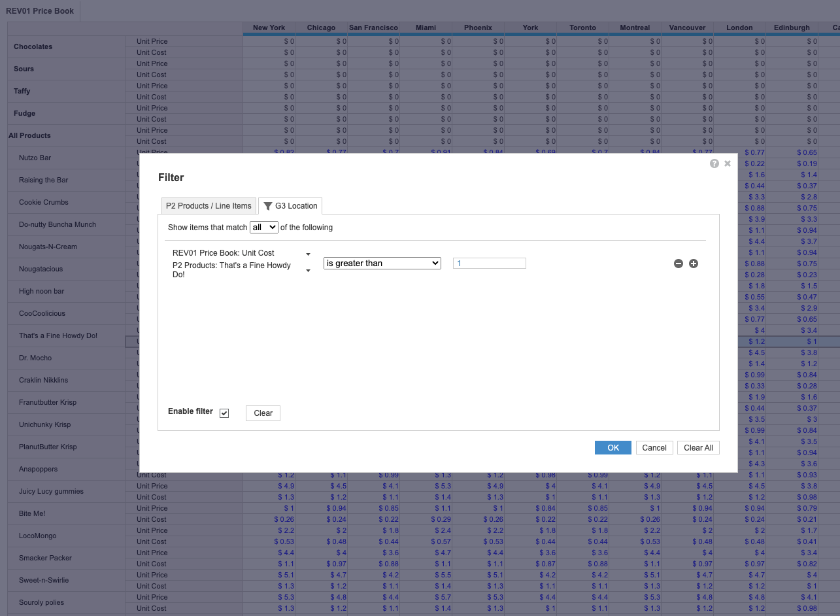Image resolution: width=840 pixels, height=616 pixels.
Task: Select the London column header
Action: 739,27
